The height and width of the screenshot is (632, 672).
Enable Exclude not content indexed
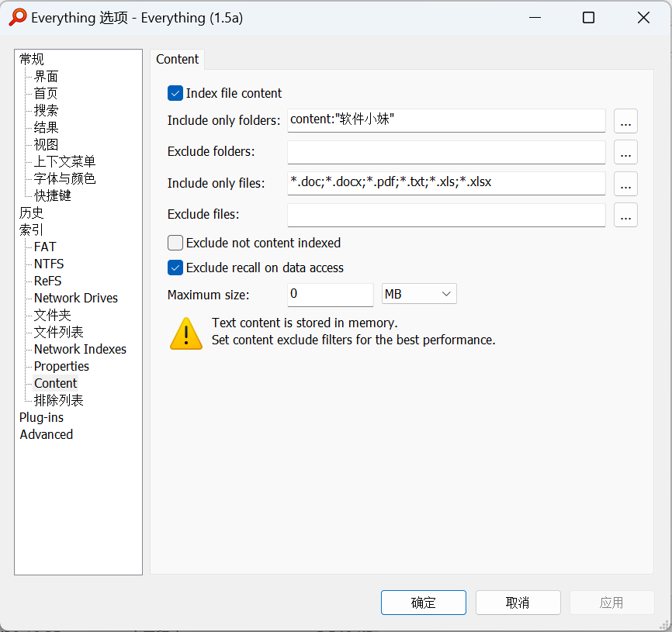[x=175, y=243]
